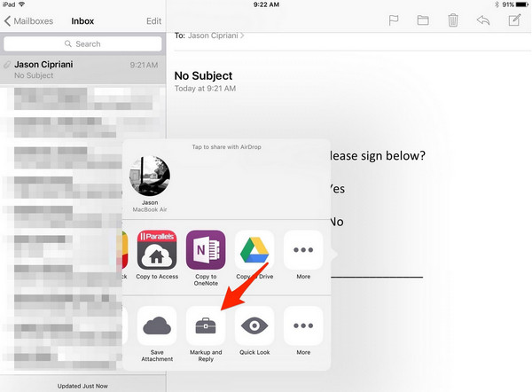Viewport: 532px width, 392px height.
Task: Tap recipient Jason Cipriani's name
Action: click(213, 35)
